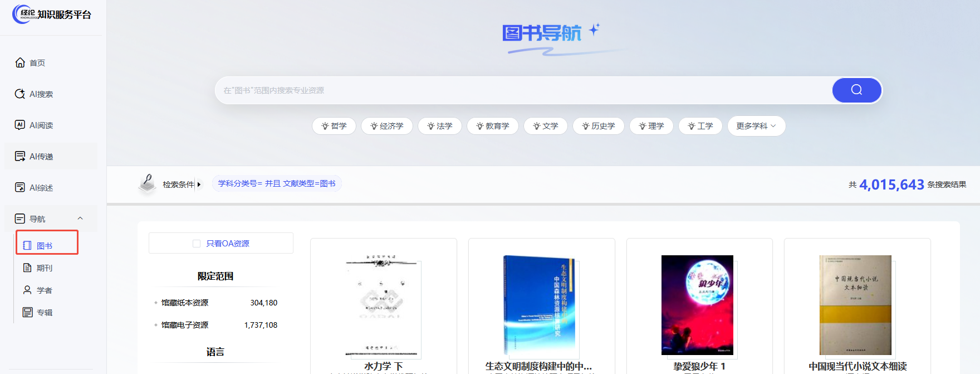Click the 学科分类号 search condition tag
Image resolution: width=980 pixels, height=374 pixels.
point(277,183)
